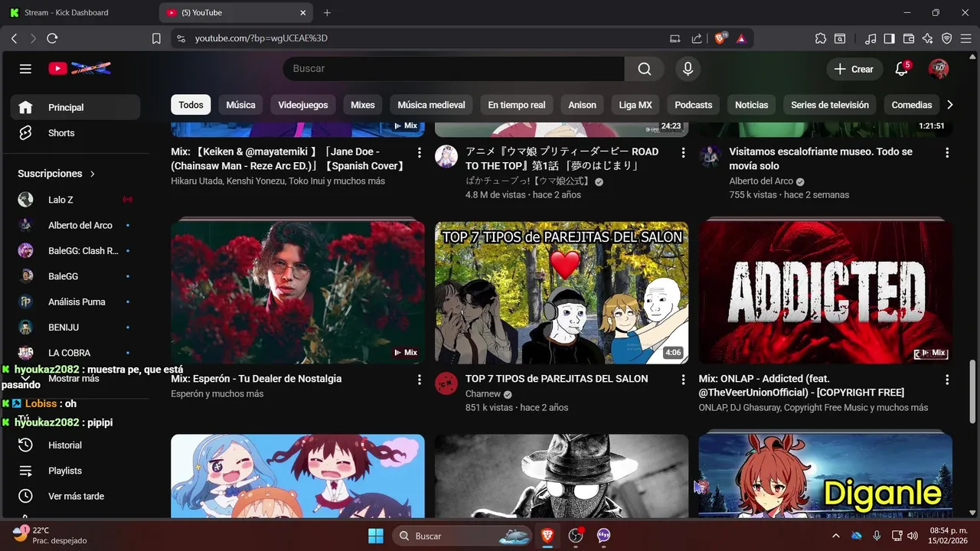The width and height of the screenshot is (980, 551).
Task: Open options for ONLAP Addicted mix
Action: tap(947, 380)
